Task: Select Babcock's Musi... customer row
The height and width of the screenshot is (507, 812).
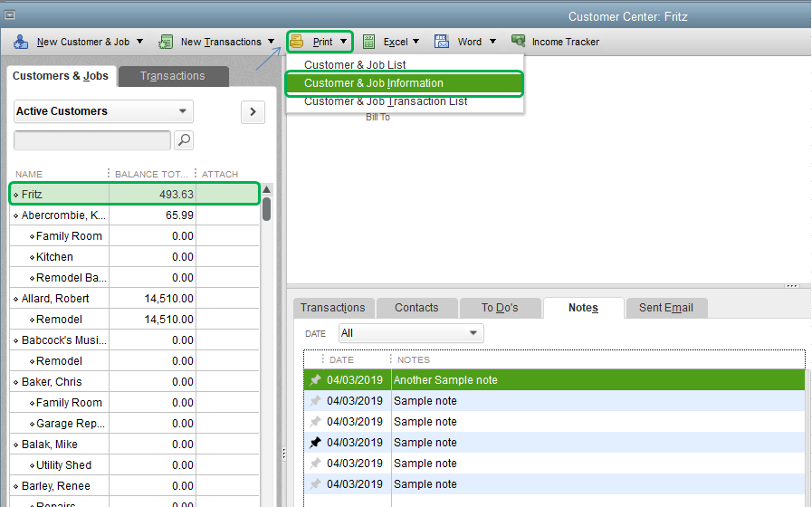Action: [x=135, y=340]
